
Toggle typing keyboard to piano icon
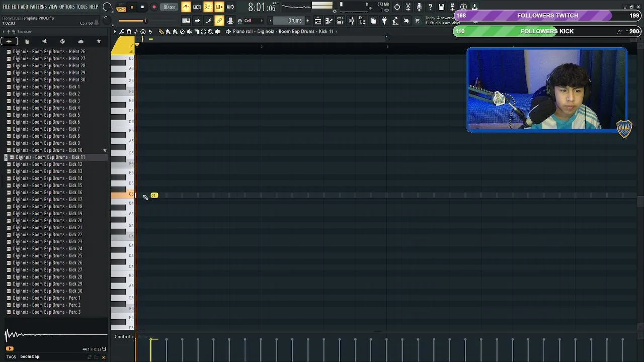pos(186,21)
